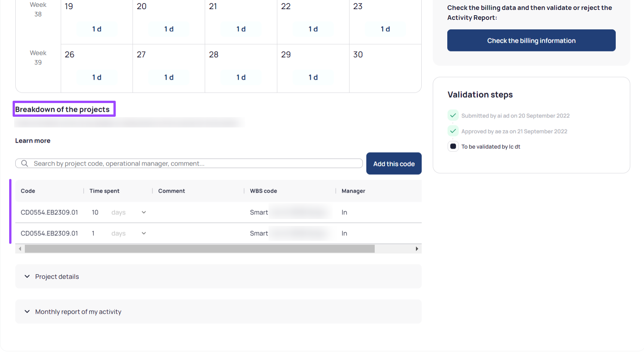Click the Time spent column header

[x=104, y=191]
